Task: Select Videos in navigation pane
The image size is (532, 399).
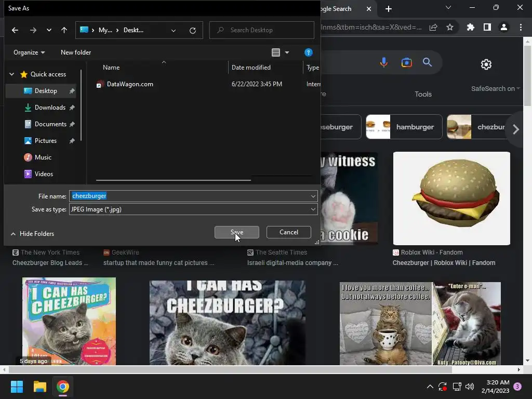Action: pyautogui.click(x=44, y=174)
